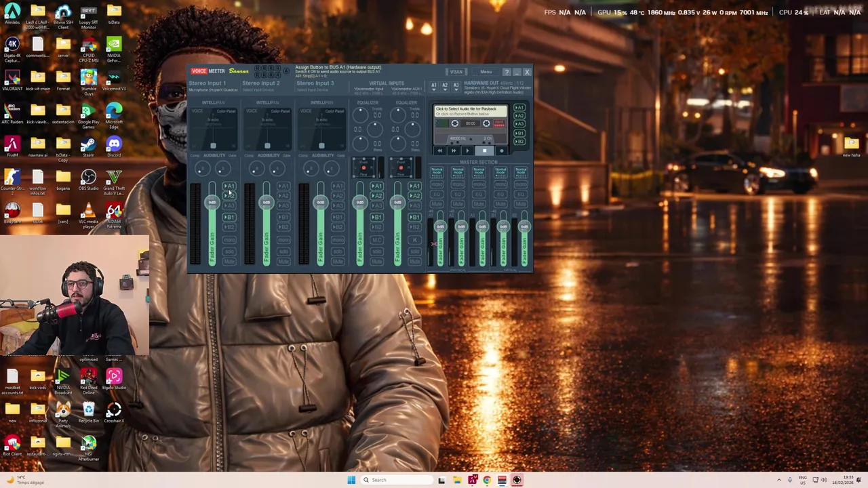Image resolution: width=868 pixels, height=488 pixels.
Task: Select VLC media player shortcut
Action: click(x=88, y=214)
